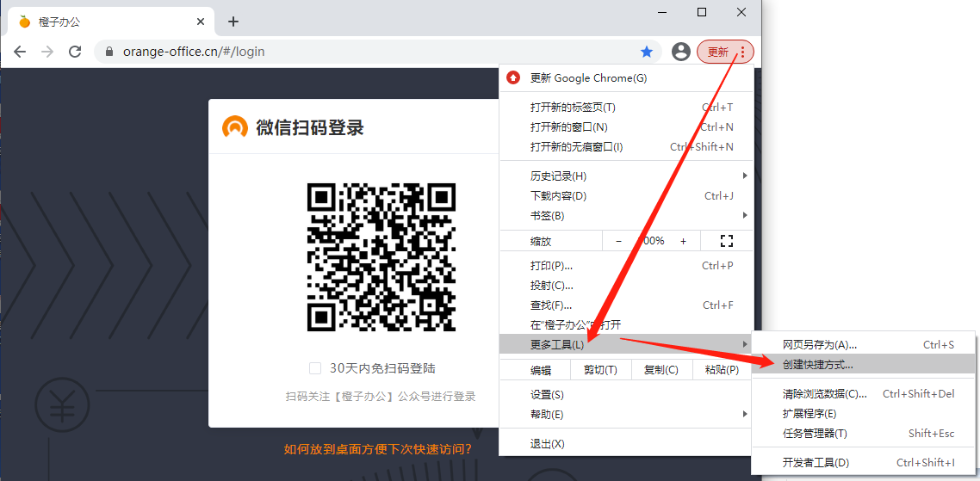Reload the page with refresh icon
This screenshot has height=481, width=980.
(x=75, y=52)
